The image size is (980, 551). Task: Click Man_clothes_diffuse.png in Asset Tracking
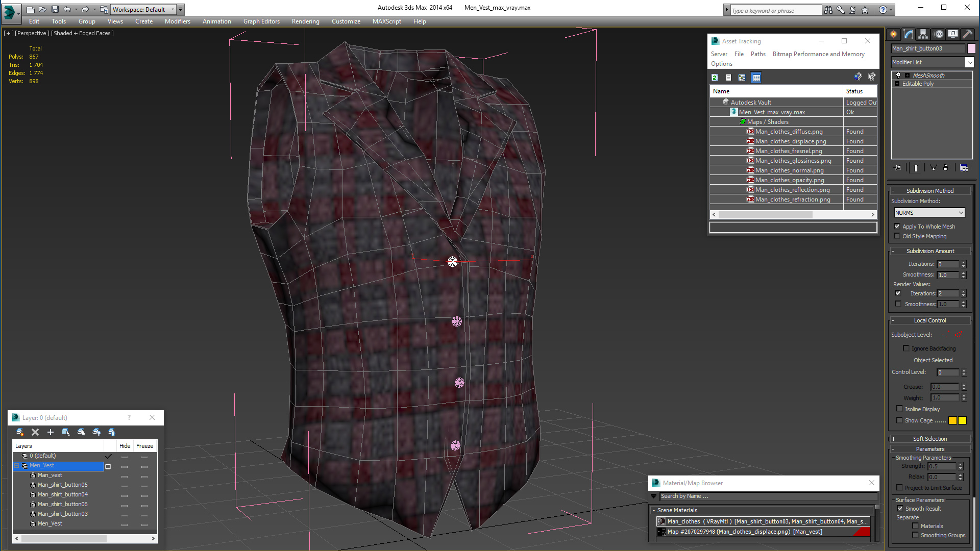click(x=788, y=131)
